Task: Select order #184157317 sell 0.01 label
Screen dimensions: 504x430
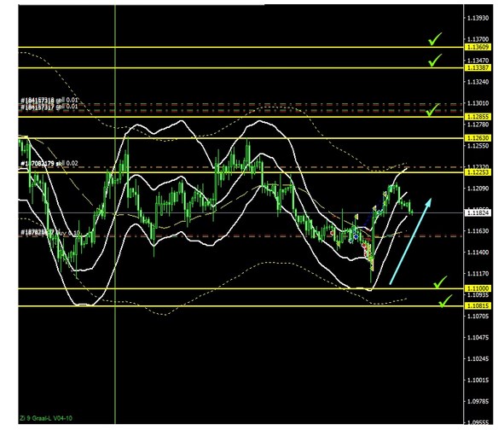Action: coord(49,107)
